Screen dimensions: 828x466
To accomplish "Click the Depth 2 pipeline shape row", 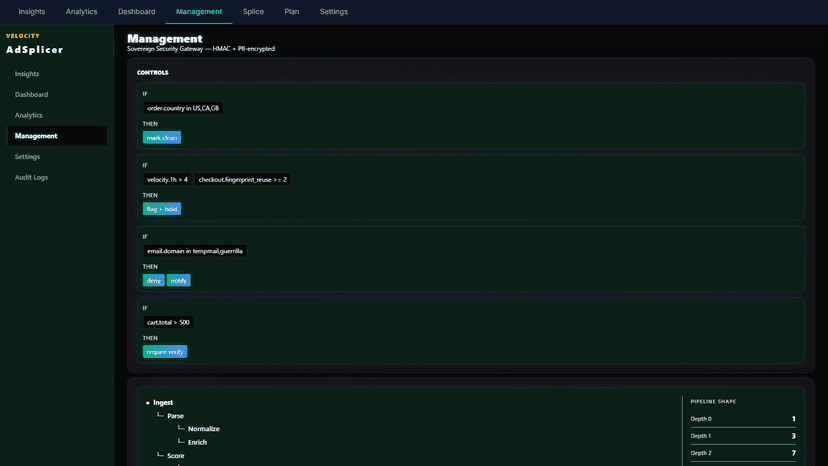I will (743, 453).
